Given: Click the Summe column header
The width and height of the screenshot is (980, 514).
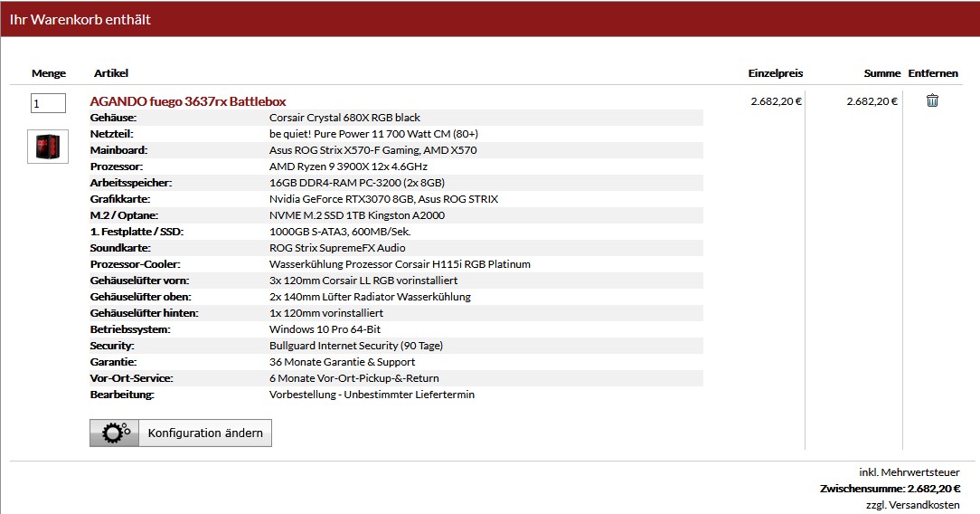Looking at the screenshot, I should (x=882, y=73).
